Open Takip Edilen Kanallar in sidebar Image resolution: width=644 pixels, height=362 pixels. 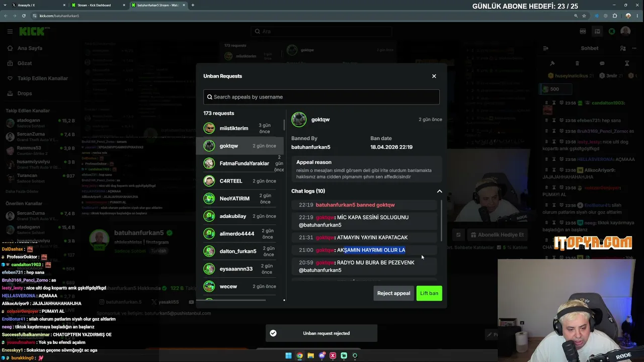point(43,78)
